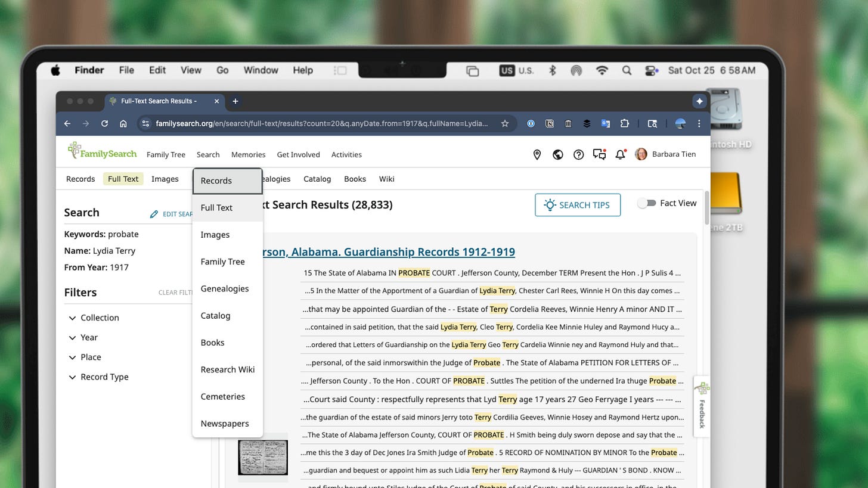Viewport: 868px width, 488px height.
Task: Go back with the browser back arrow
Action: point(67,123)
